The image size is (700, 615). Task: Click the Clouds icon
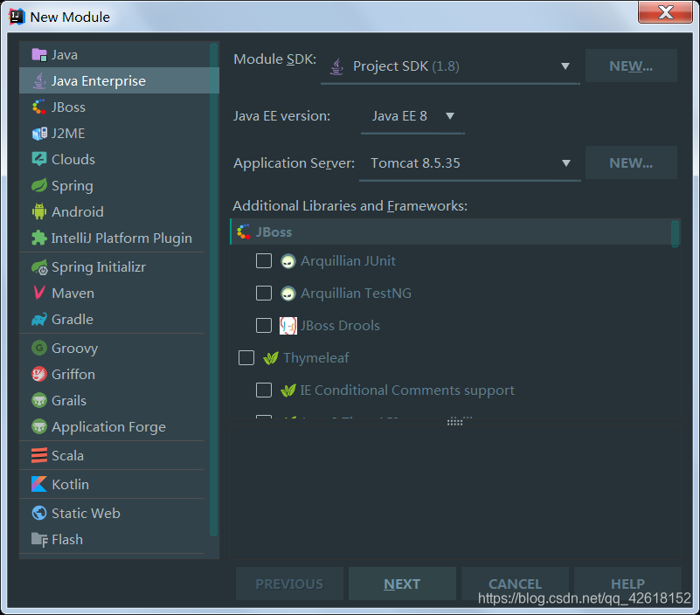click(39, 159)
